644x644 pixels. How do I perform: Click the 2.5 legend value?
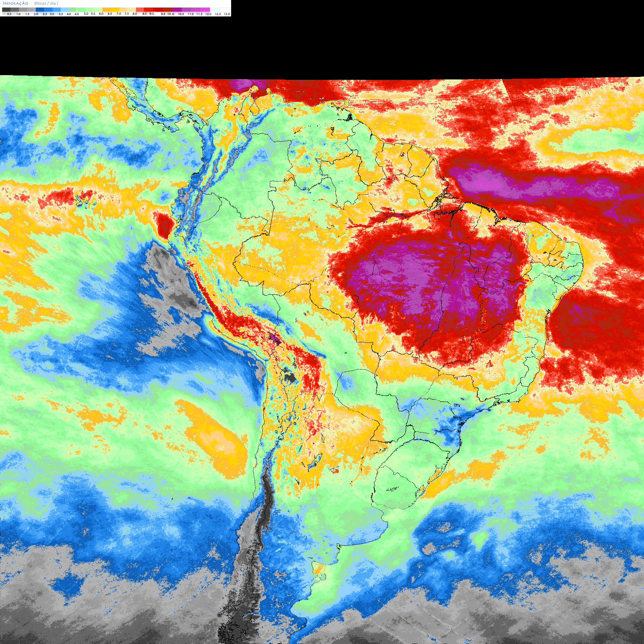pos(45,14)
